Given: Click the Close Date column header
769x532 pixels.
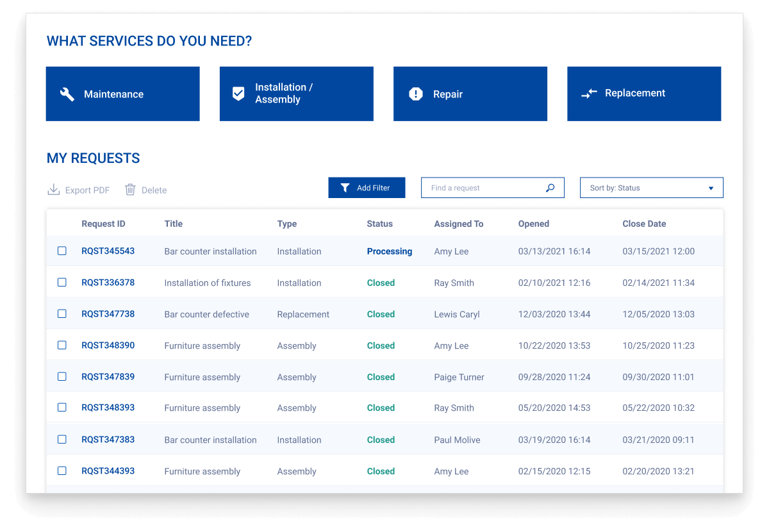Looking at the screenshot, I should click(x=643, y=224).
